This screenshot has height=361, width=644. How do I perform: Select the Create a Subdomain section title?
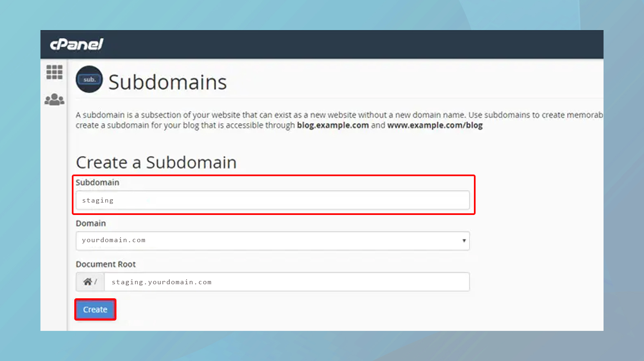pos(156,162)
